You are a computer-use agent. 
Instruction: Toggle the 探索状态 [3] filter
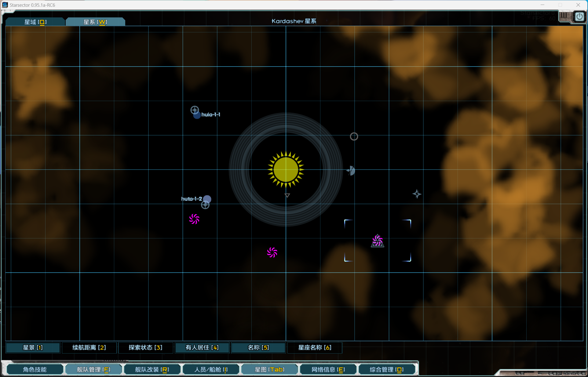(x=145, y=347)
